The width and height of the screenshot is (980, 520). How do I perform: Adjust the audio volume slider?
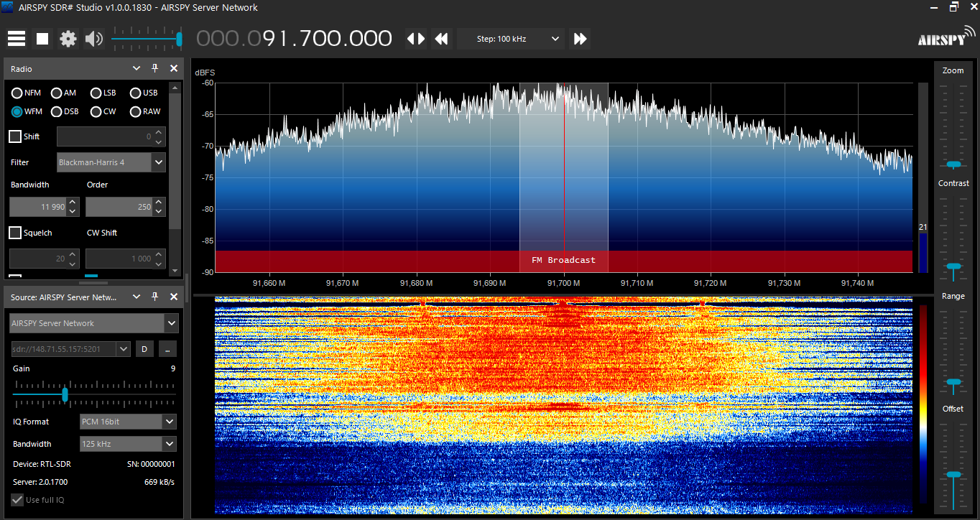147,39
